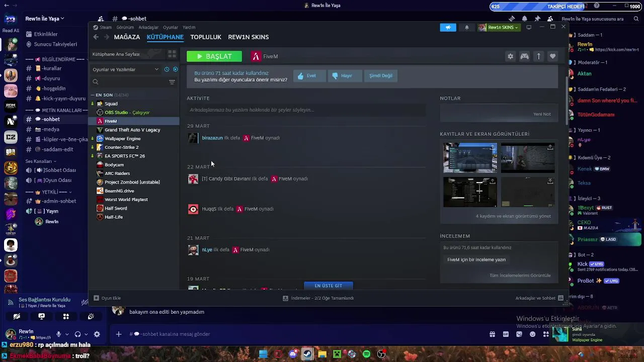The image size is (644, 362).
Task: Click Spotify icon in Windows taskbar
Action: click(366, 354)
